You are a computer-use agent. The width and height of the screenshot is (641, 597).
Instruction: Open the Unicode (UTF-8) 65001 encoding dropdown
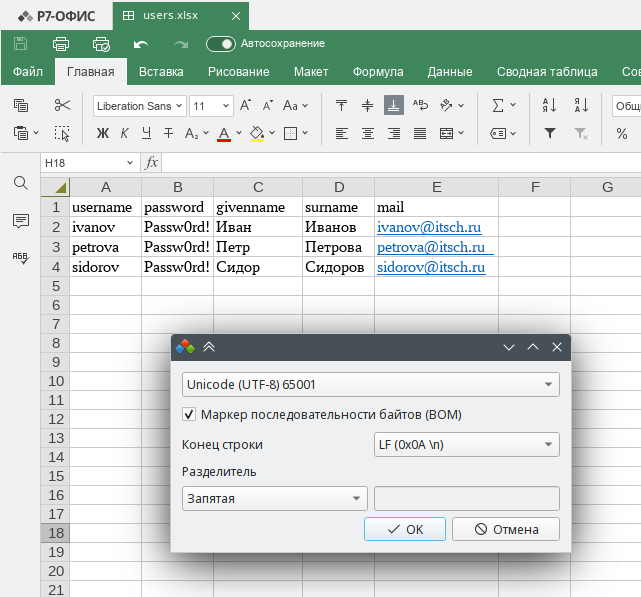370,384
